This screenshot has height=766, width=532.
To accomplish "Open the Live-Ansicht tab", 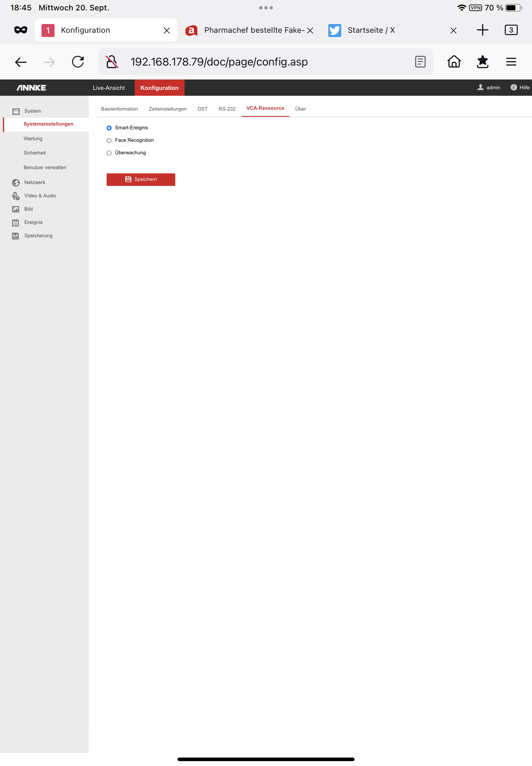I will coord(109,88).
